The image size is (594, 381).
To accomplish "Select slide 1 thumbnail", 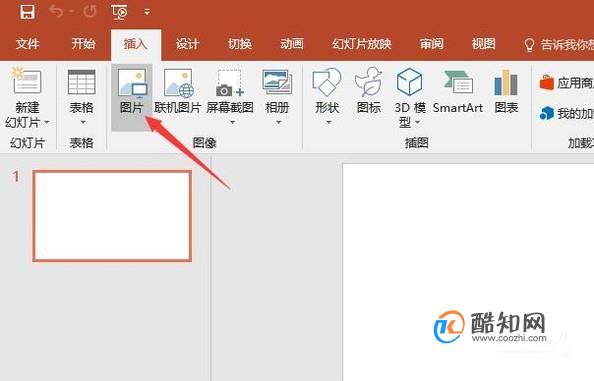I will point(112,216).
